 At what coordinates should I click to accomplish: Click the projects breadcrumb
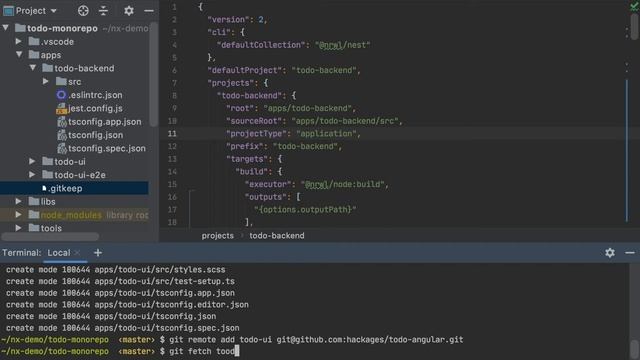218,236
